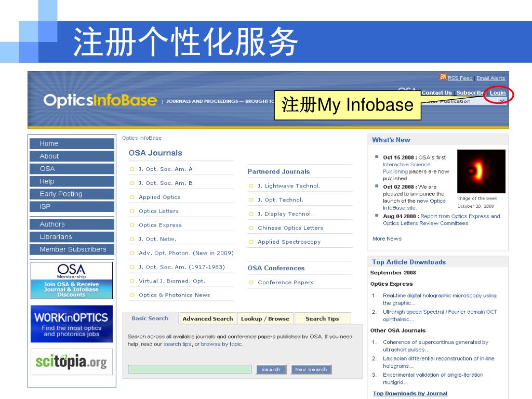The width and height of the screenshot is (532, 399).
Task: Open new Optics InfoBase site news link
Action: (414, 204)
